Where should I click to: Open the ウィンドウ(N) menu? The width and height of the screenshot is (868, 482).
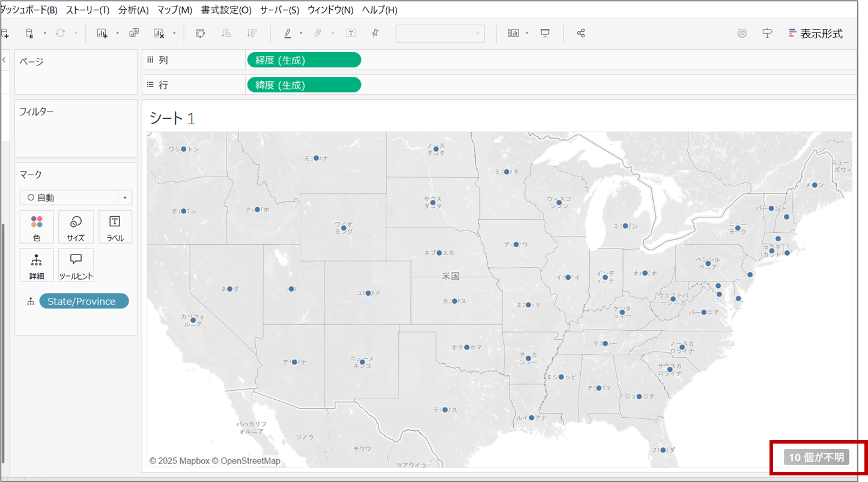pos(330,10)
